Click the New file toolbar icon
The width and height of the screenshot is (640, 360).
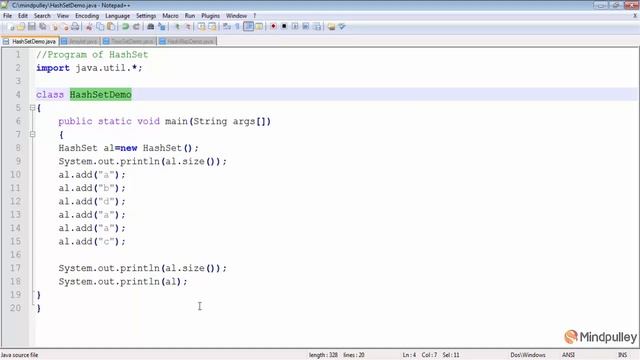[10, 27]
